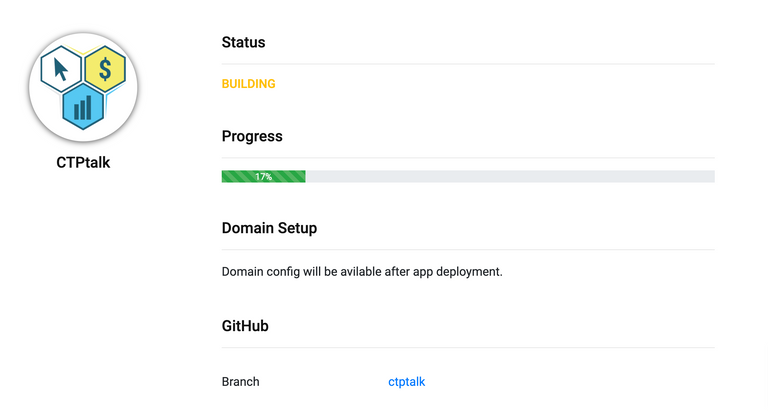
Task: Click the CTPtalk app name label
Action: (83, 163)
